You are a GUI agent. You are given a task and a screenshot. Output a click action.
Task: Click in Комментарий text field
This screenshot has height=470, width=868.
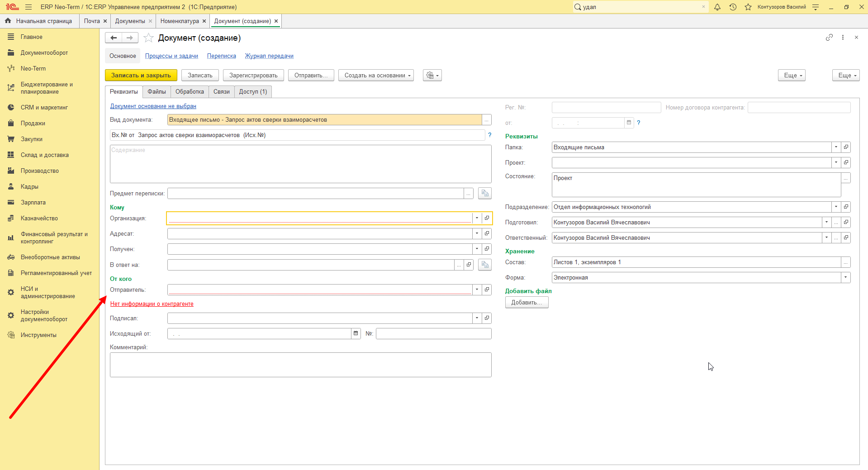pos(300,365)
